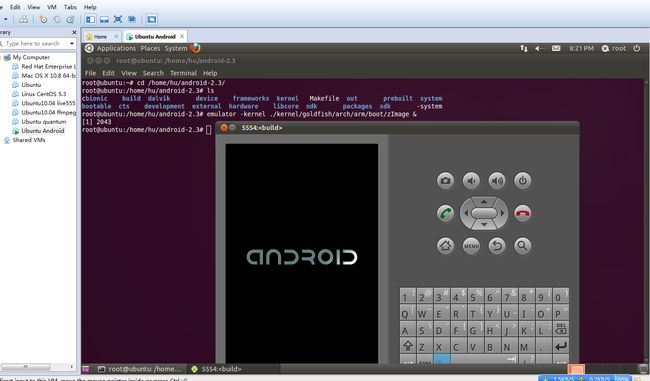Toggle VMware library sidebar view icon
The image size is (650, 381).
tap(90, 19)
